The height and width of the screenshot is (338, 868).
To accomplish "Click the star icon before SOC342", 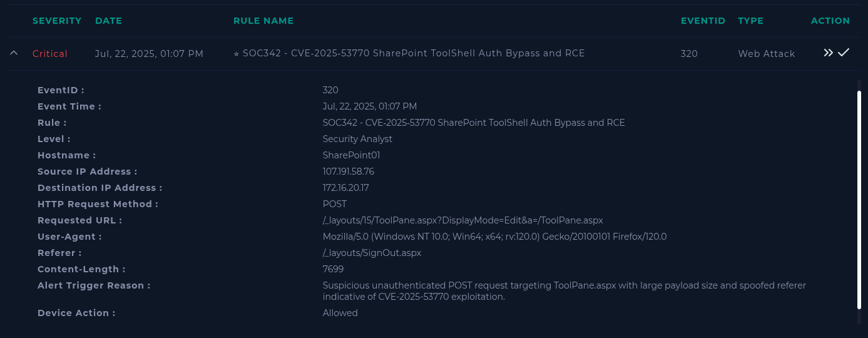I will click(236, 54).
